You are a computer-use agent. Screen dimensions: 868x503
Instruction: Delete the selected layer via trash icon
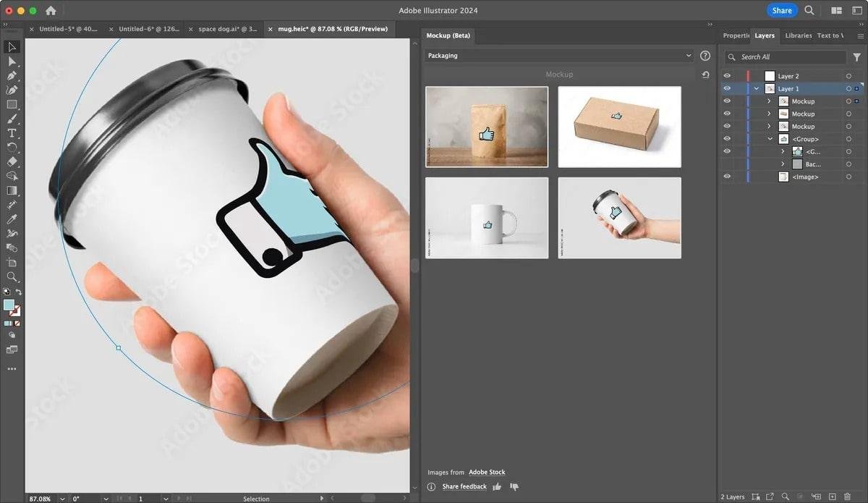point(847,497)
